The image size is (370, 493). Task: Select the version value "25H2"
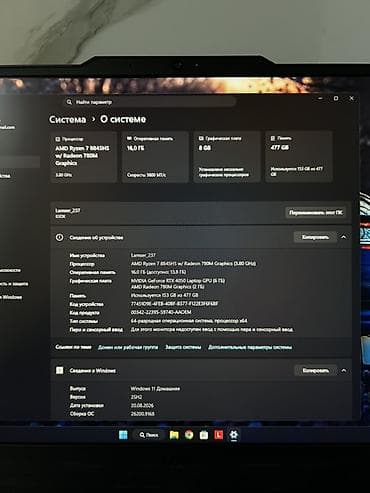pos(136,397)
